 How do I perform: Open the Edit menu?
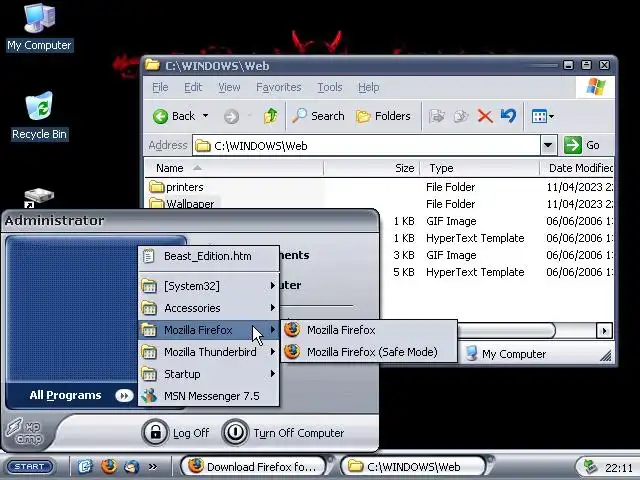[x=193, y=87]
